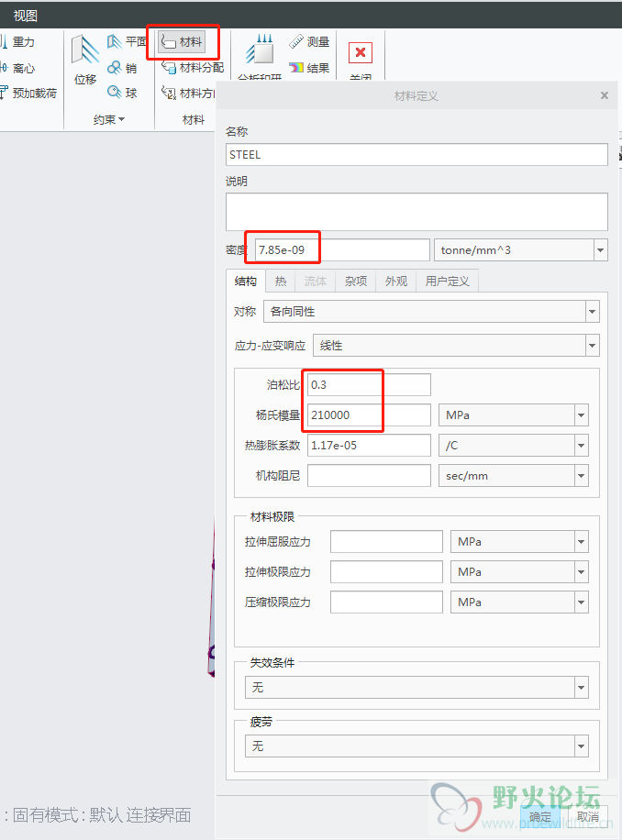622x840 pixels.
Task: Click the 杨氏模量 Young's modulus field
Action: [x=369, y=415]
